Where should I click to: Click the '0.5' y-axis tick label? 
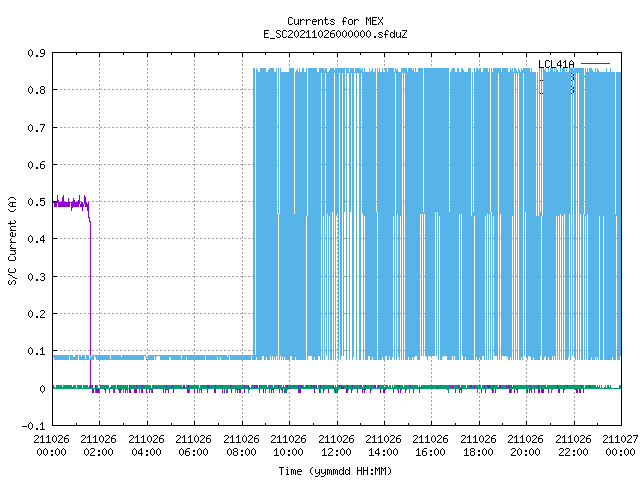click(36, 202)
